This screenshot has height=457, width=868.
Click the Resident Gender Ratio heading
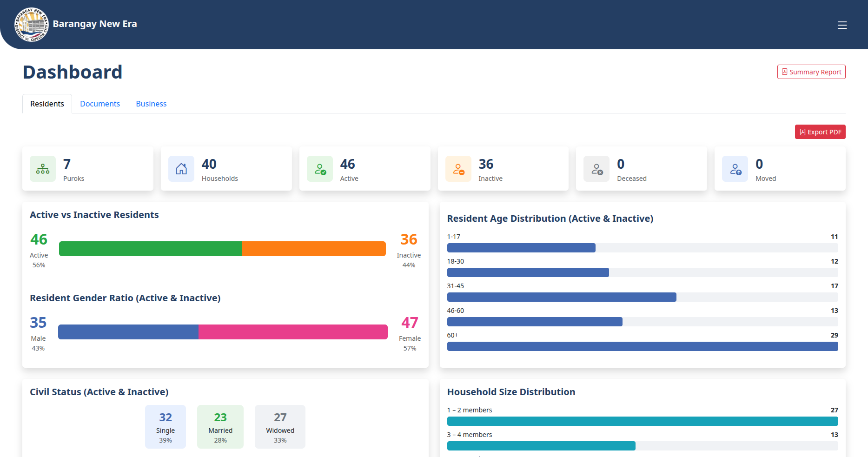tap(125, 298)
